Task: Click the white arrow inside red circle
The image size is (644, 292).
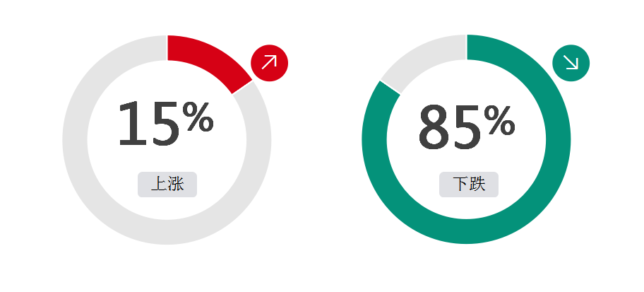Action: (270, 62)
